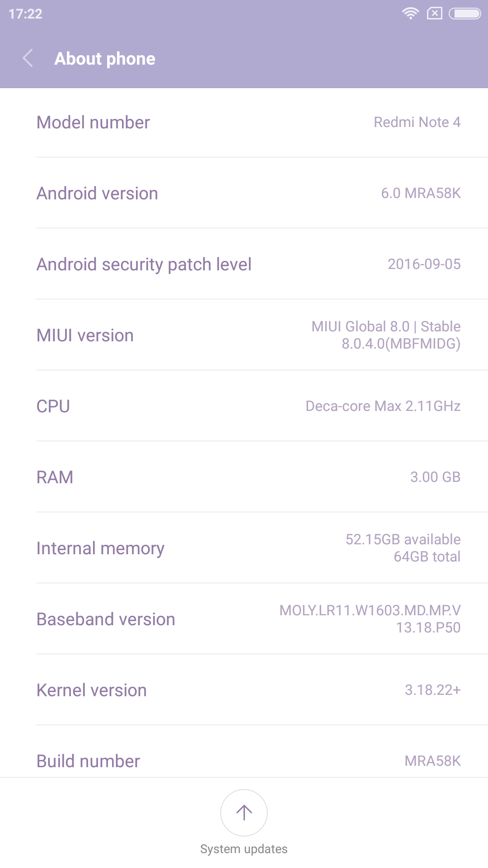This screenshot has height=868, width=488.
Task: Tap the Baseband version row
Action: (244, 619)
